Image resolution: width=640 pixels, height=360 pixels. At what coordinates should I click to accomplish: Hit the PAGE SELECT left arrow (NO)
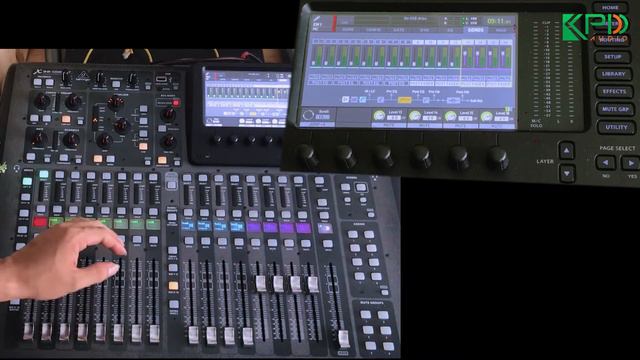click(x=605, y=163)
